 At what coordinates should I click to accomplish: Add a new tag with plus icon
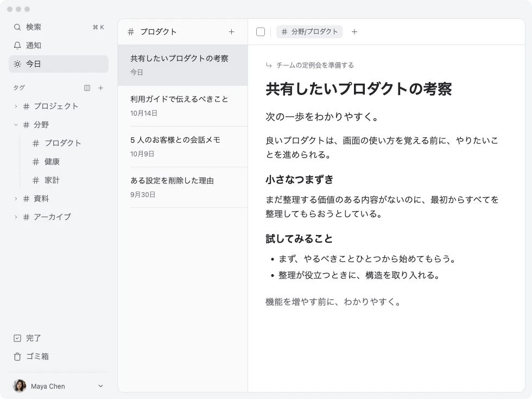point(101,88)
